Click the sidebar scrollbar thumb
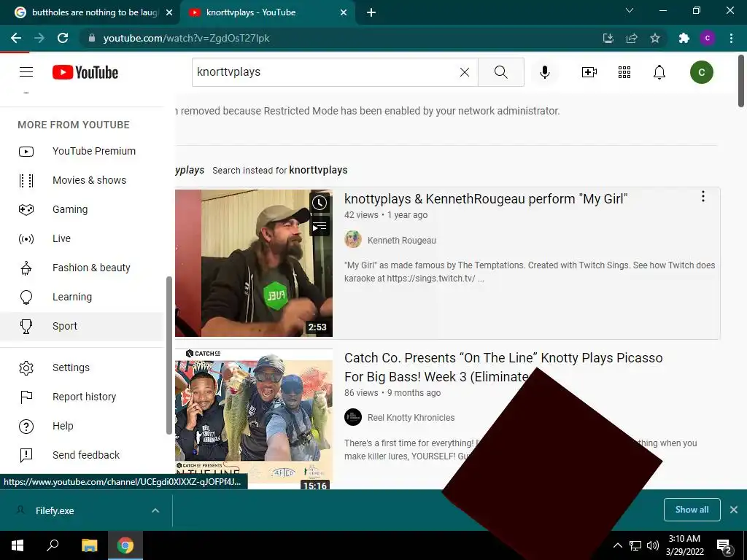This screenshot has height=560, width=747. (x=169, y=355)
